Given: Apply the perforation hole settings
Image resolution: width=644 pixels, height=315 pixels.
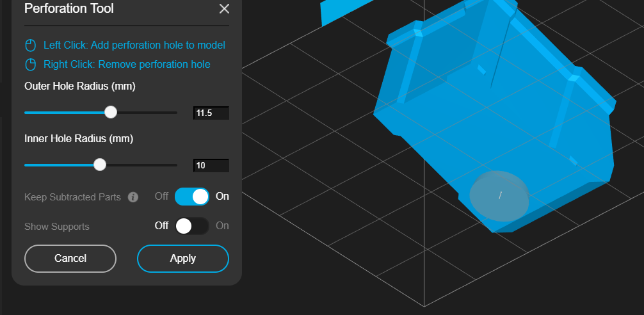Looking at the screenshot, I should [183, 258].
